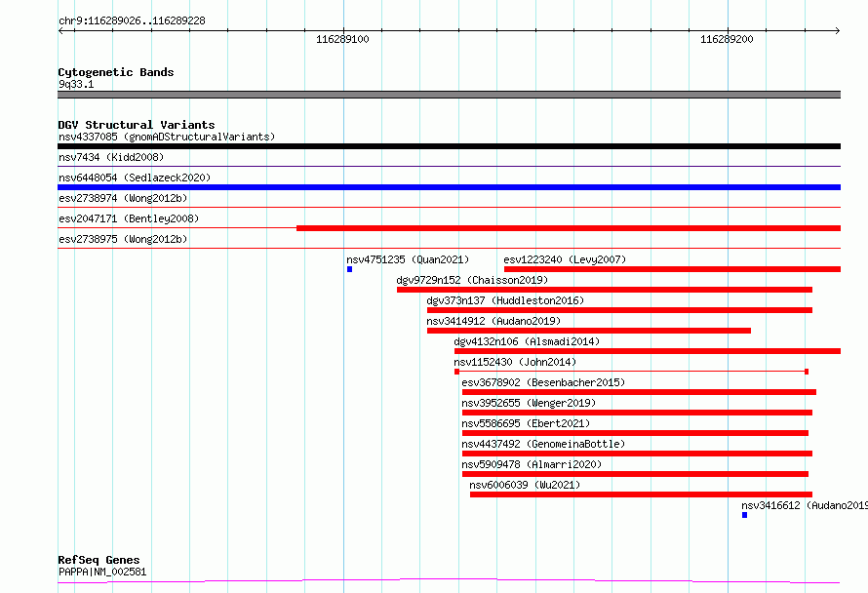Click the 116289100 ruler position label
This screenshot has width=868, height=593.
pos(342,39)
